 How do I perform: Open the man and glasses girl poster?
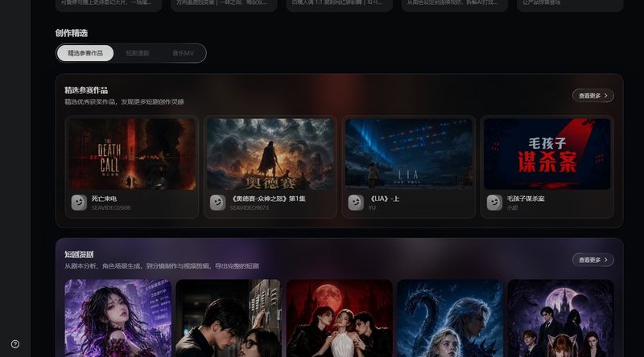[229, 318]
